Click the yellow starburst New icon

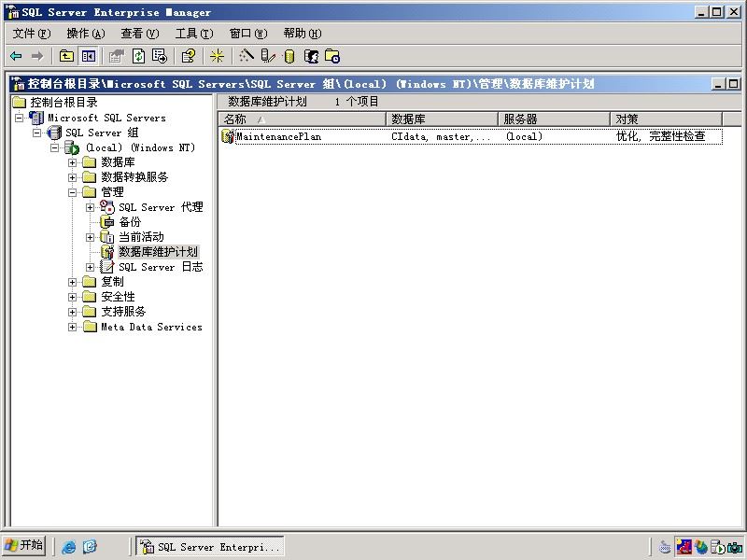click(218, 56)
